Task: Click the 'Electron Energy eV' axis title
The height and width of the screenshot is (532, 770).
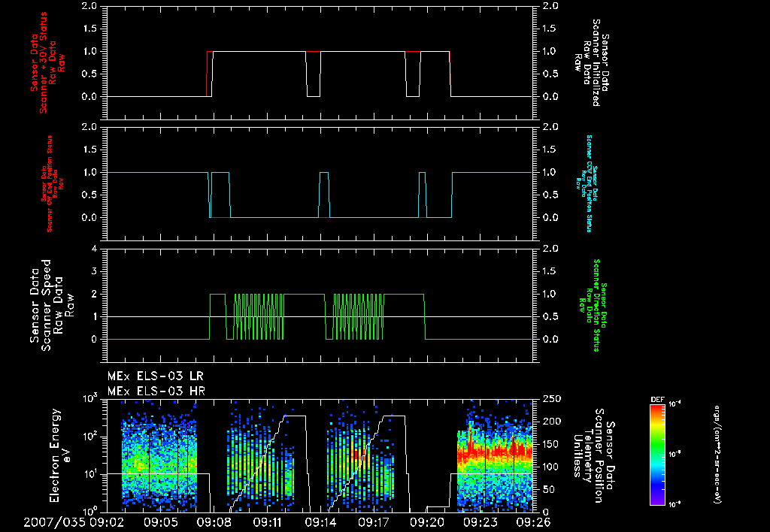Action: (x=61, y=455)
